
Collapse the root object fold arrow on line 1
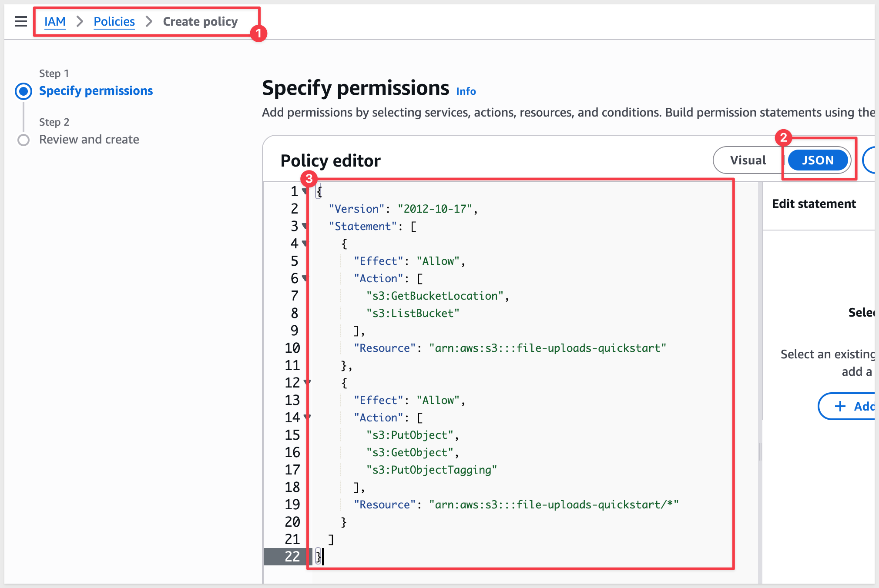click(305, 191)
